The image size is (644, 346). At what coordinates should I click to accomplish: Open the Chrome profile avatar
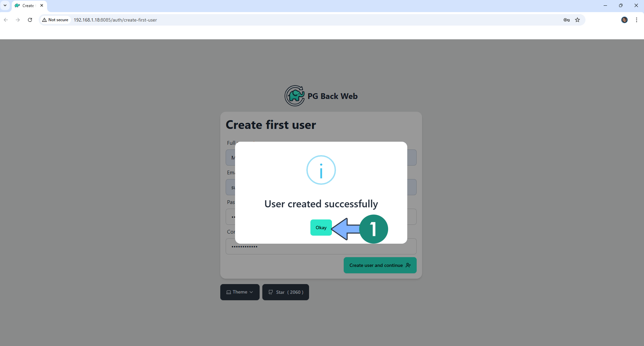[x=624, y=20]
